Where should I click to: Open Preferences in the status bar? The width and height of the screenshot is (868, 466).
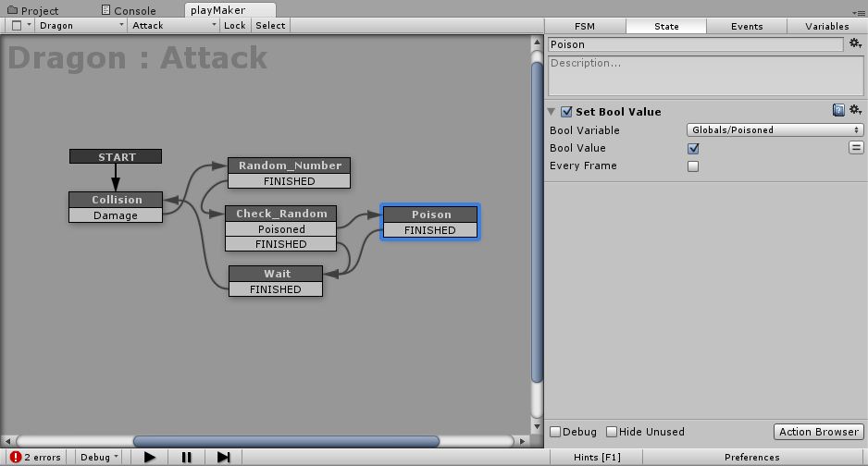point(751,457)
